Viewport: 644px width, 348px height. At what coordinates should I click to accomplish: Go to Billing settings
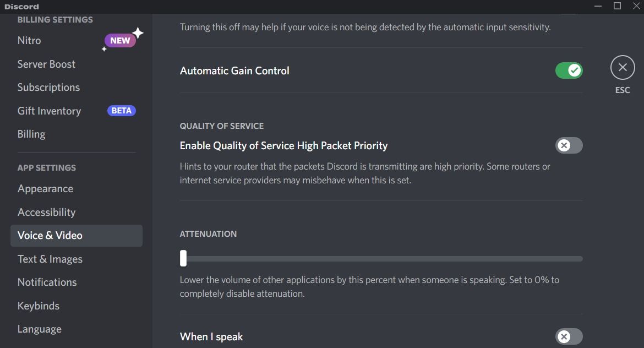pyautogui.click(x=31, y=134)
